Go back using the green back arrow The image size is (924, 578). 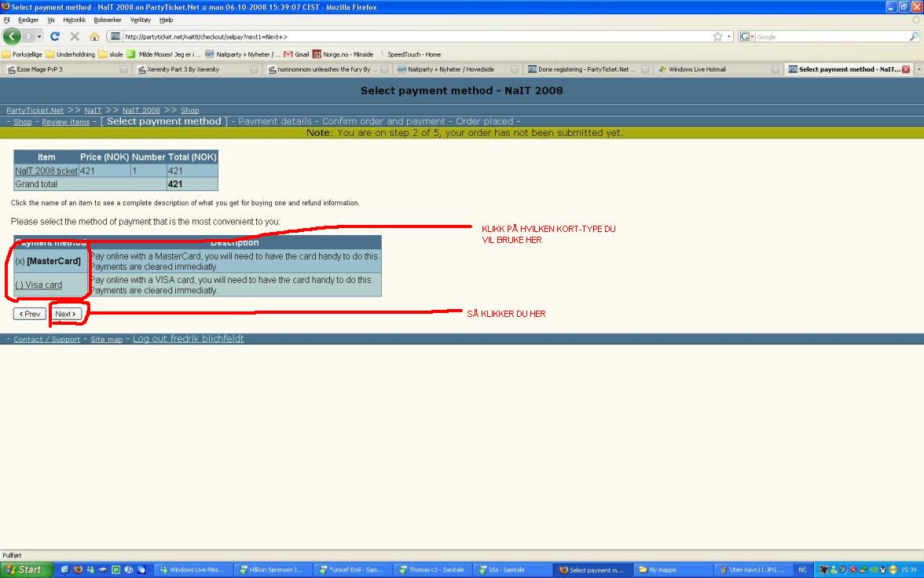pyautogui.click(x=12, y=36)
